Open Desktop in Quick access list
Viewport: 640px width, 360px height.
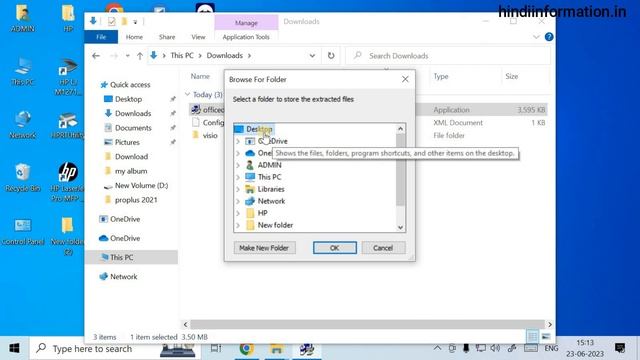[128, 99]
